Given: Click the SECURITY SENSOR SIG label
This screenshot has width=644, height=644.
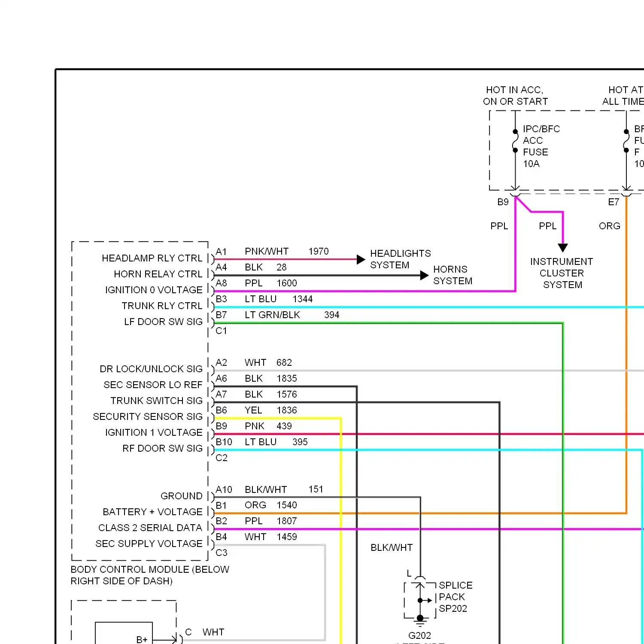Looking at the screenshot, I should (148, 416).
